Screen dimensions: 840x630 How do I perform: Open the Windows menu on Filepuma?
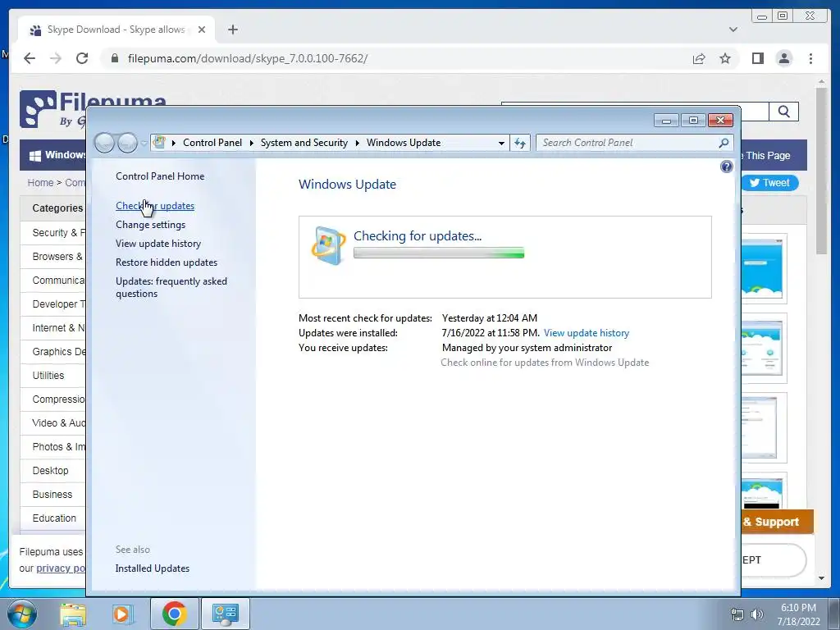coord(57,155)
